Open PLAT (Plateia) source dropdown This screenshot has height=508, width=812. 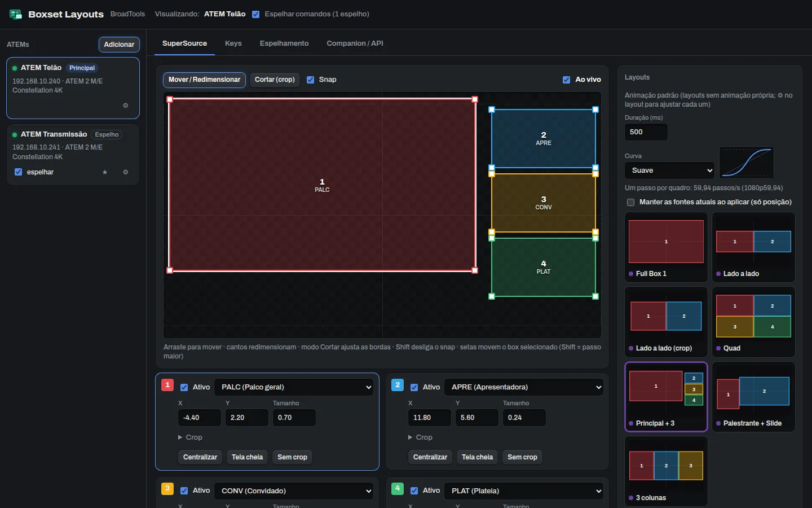pos(524,491)
